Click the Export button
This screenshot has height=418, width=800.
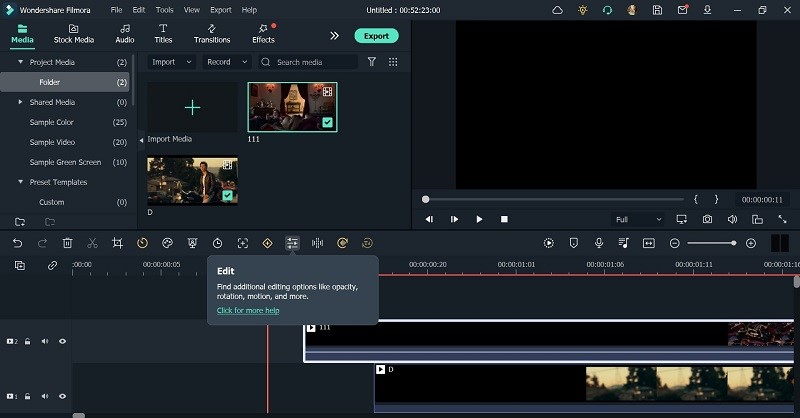click(376, 36)
